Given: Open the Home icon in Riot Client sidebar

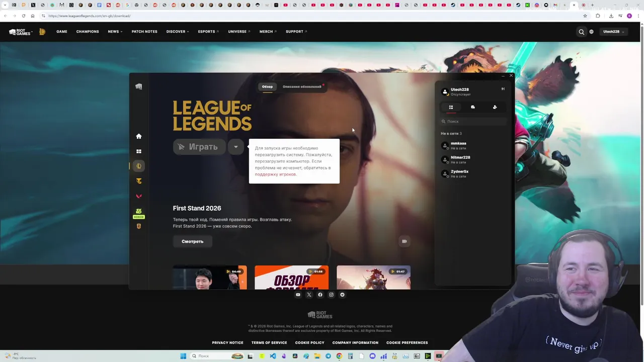Looking at the screenshot, I should [139, 136].
